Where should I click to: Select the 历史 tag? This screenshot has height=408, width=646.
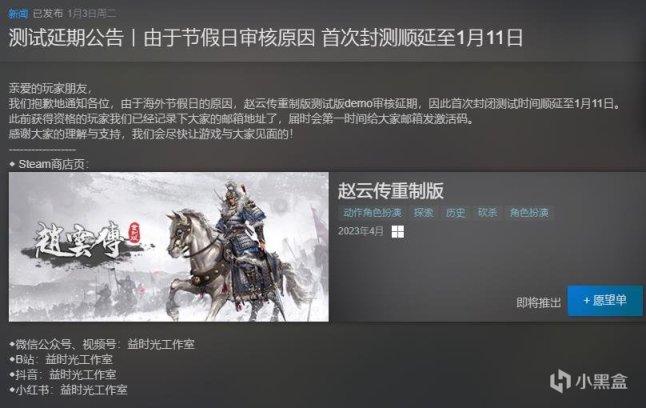(x=455, y=213)
